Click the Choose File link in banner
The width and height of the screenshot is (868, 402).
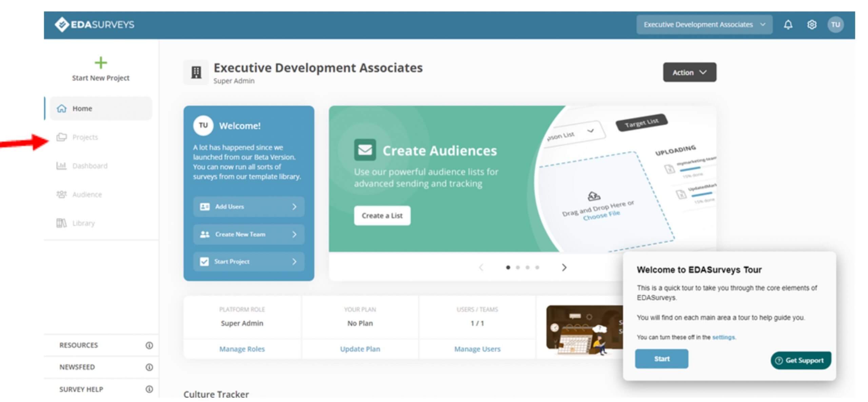(x=601, y=215)
